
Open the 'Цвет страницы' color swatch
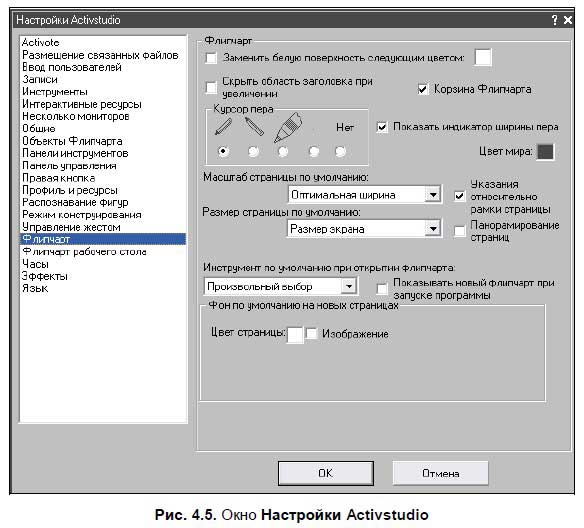click(295, 335)
